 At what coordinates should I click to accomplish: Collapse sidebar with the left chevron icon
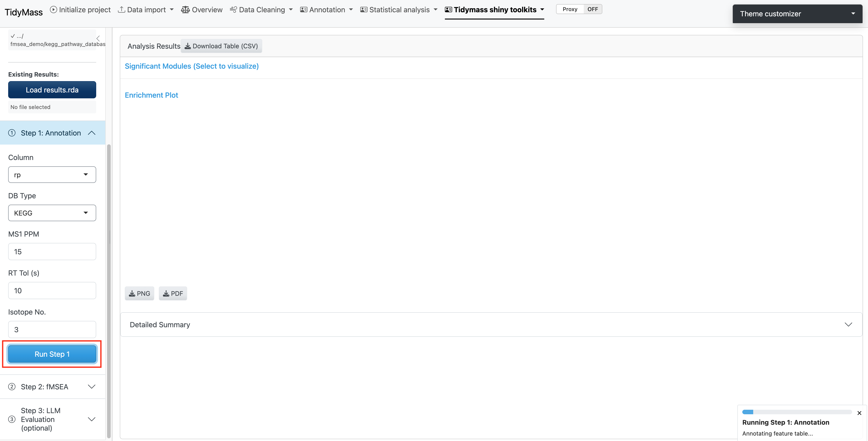[x=98, y=38]
